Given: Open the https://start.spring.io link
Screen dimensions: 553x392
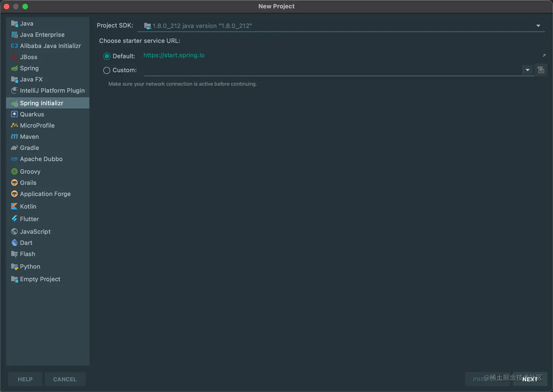Looking at the screenshot, I should point(174,55).
